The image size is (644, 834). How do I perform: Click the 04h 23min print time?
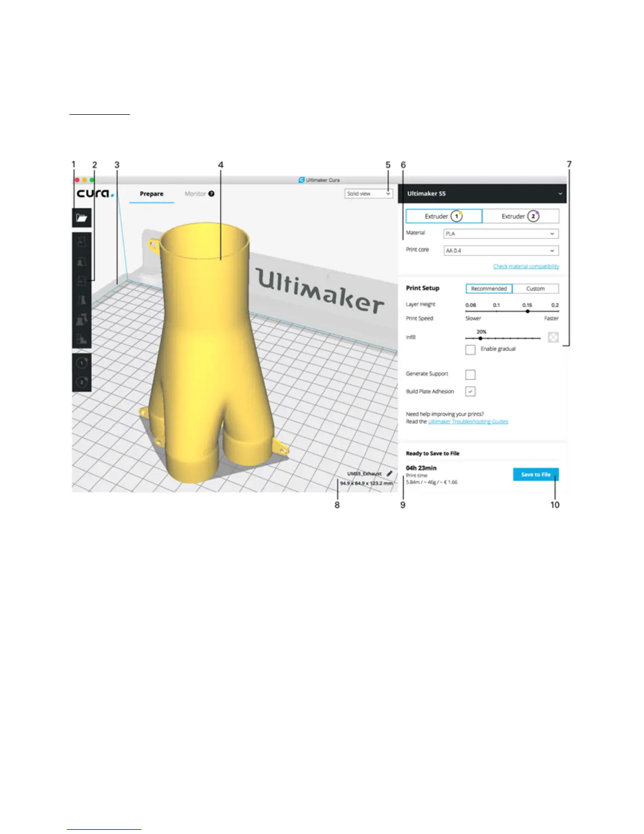[421, 468]
